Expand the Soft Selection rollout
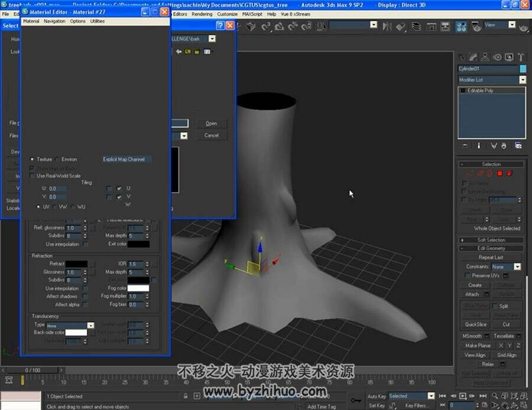 [x=491, y=240]
